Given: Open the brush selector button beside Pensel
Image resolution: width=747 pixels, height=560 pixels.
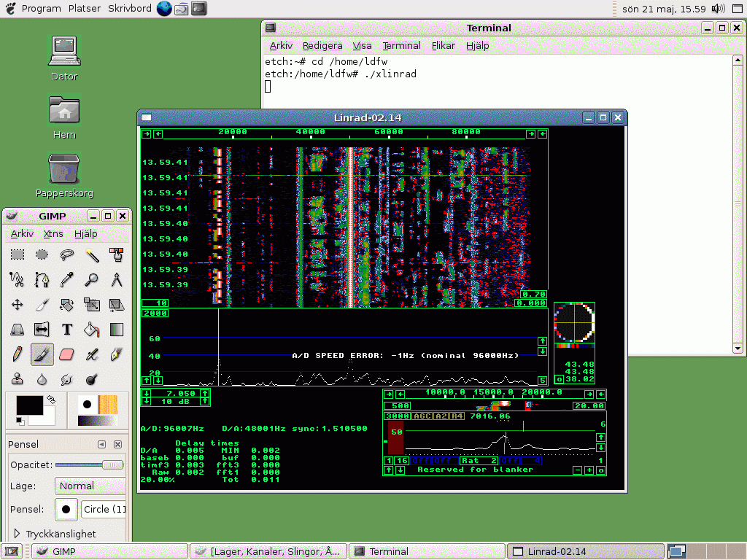Looking at the screenshot, I should [66, 509].
